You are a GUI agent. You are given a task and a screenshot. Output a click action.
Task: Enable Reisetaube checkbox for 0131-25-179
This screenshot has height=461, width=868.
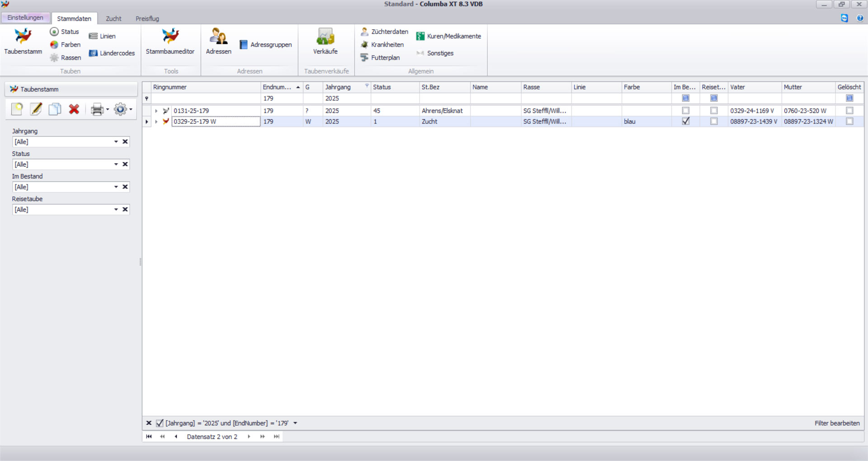[x=713, y=111]
